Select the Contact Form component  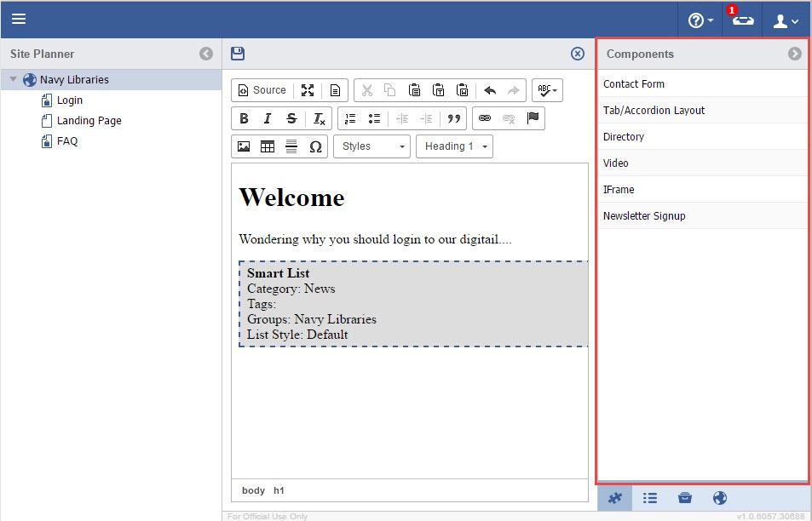pos(634,84)
